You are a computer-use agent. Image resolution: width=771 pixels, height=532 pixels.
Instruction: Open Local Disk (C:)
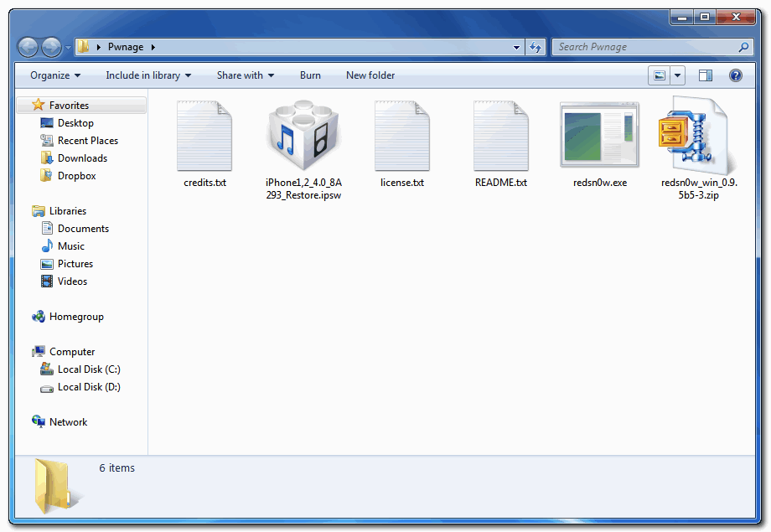pos(80,369)
